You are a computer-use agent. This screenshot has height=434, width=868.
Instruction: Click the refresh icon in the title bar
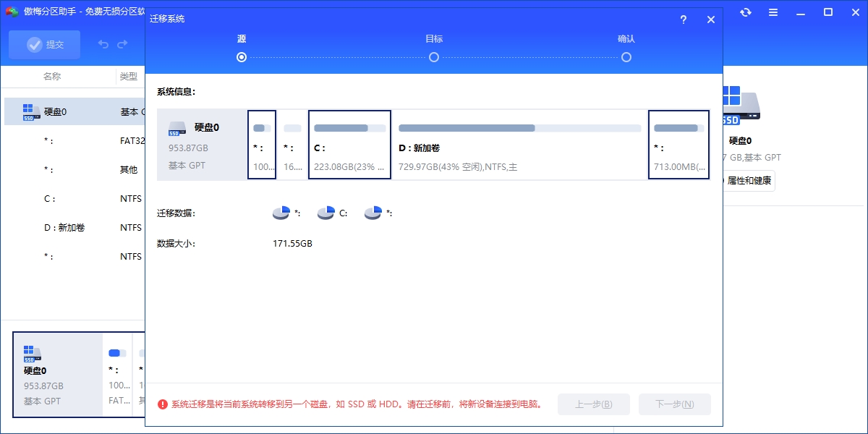click(x=746, y=12)
